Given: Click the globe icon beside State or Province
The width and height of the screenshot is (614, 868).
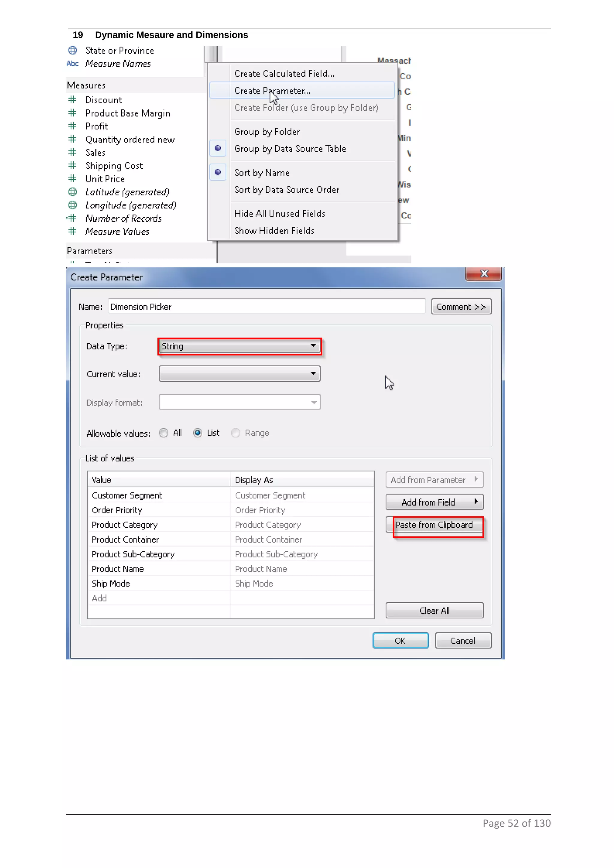Looking at the screenshot, I should [x=73, y=50].
